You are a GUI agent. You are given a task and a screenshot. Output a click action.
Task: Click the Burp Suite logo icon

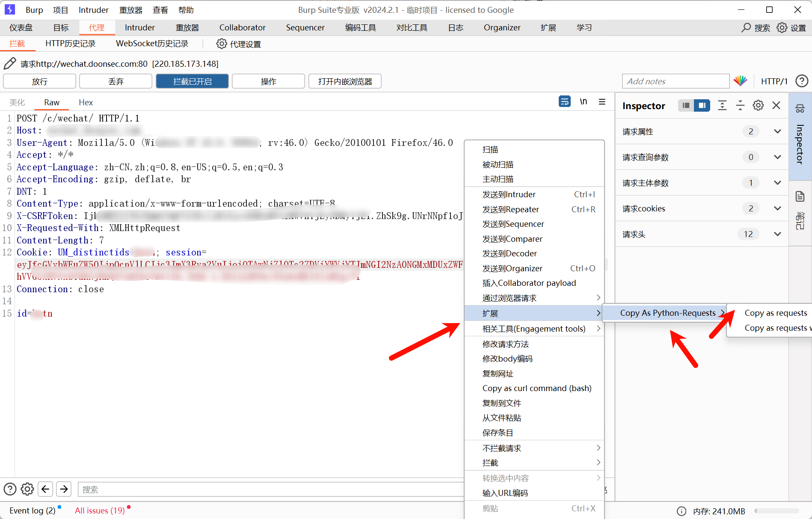click(x=9, y=9)
